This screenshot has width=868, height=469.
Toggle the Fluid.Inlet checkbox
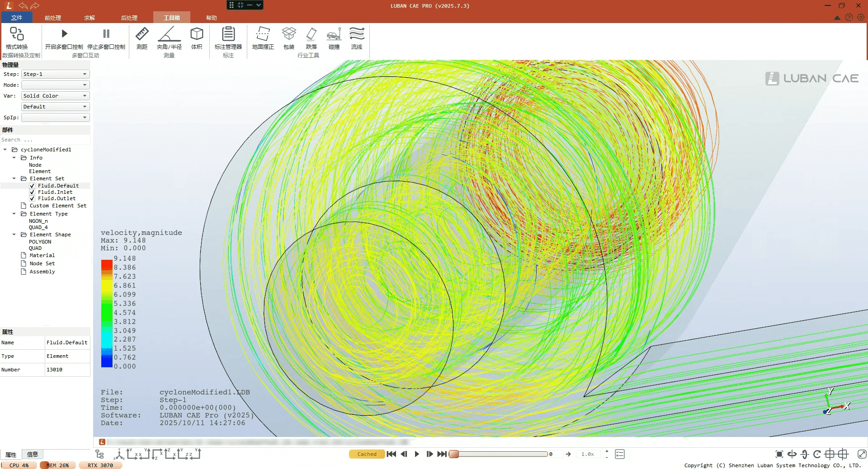point(32,192)
